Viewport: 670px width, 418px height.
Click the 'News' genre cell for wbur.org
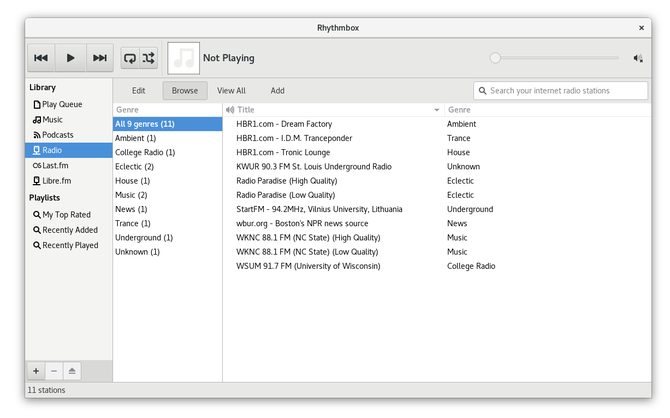tap(457, 223)
